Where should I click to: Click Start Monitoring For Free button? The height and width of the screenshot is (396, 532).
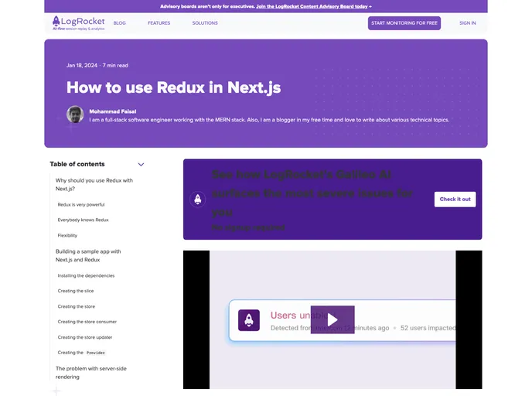[404, 23]
